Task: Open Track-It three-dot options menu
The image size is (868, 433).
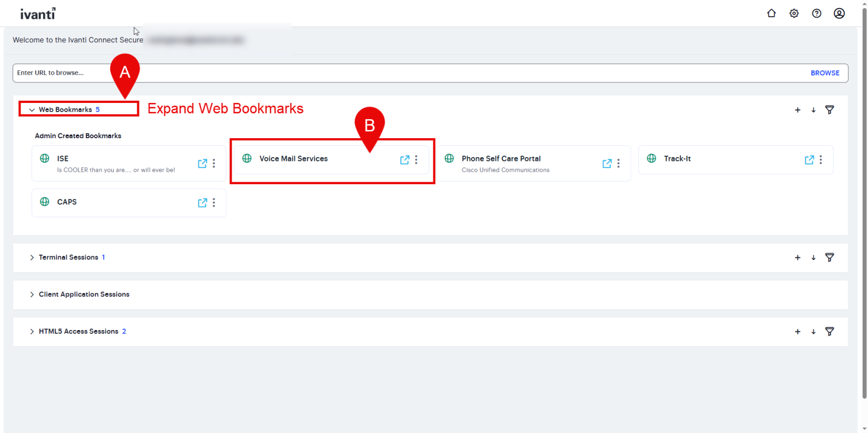Action: coord(820,159)
